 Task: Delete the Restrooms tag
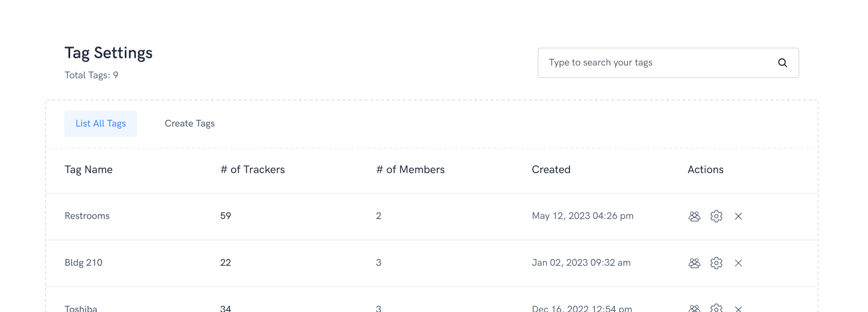(738, 216)
